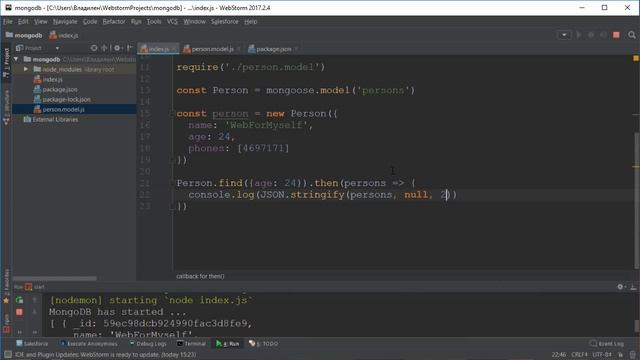The width and height of the screenshot is (640, 360).
Task: Click the IDE and Plugin Updates status message
Action: pos(106,355)
